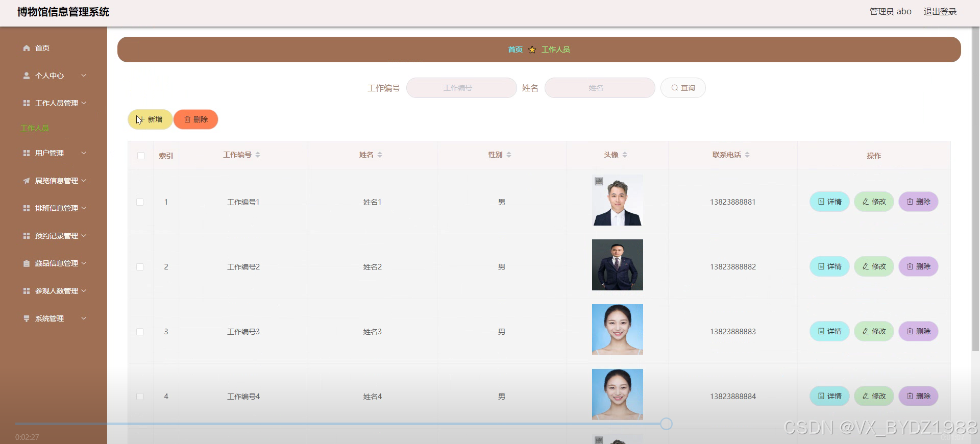Viewport: 980px width, 444px height.
Task: Click the trash icon in orange 删除 button
Action: 187,119
